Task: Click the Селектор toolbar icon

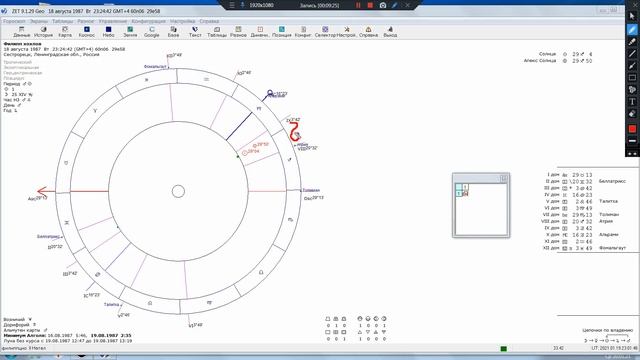Action: pos(325,32)
